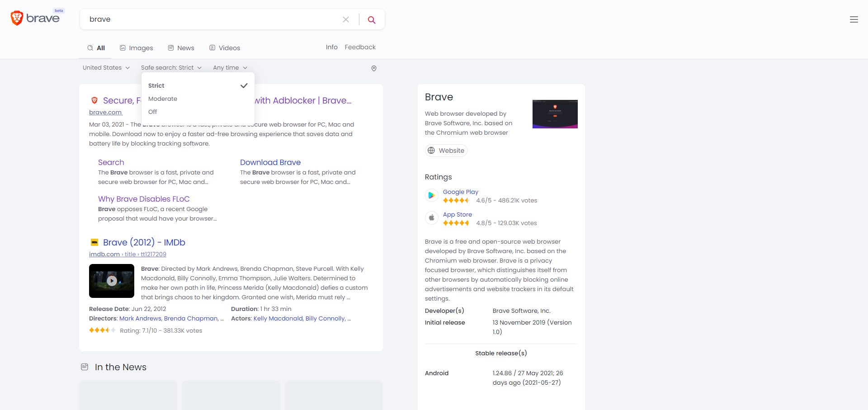The height and width of the screenshot is (410, 868).
Task: Switch to the Images tab
Action: [x=136, y=48]
